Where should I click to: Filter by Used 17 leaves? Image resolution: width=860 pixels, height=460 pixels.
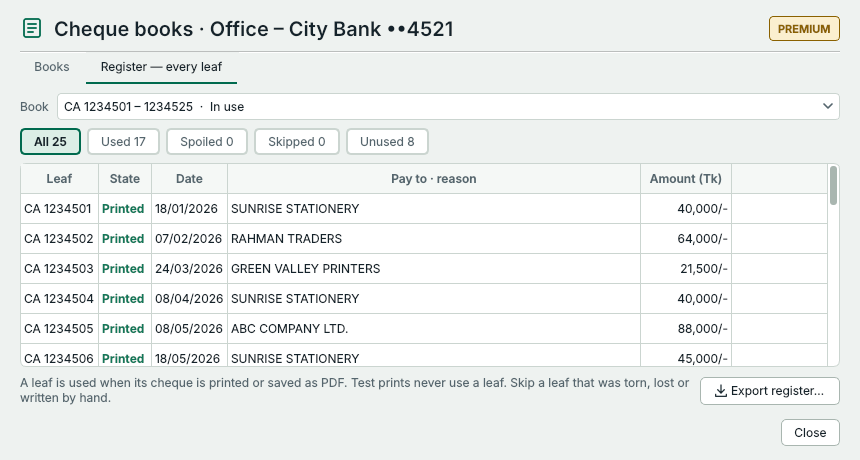coord(123,141)
